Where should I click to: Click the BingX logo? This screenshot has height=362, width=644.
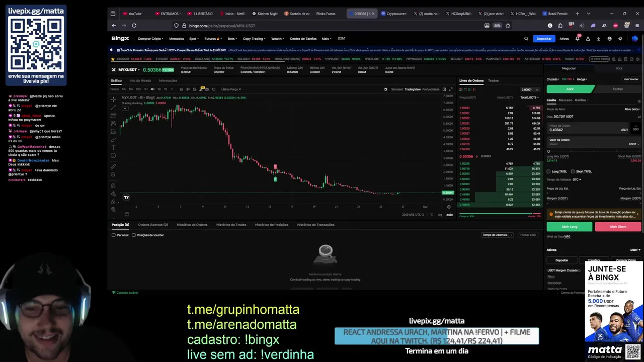click(x=120, y=38)
